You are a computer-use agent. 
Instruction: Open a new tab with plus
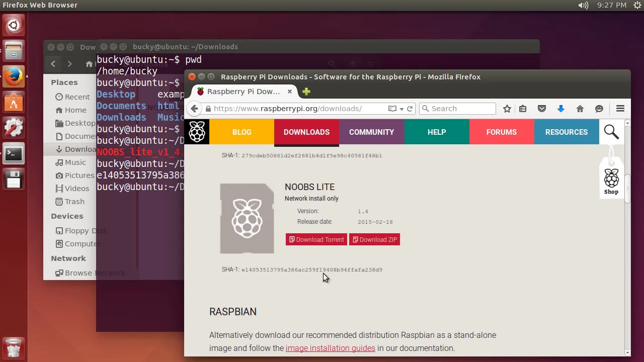coord(306,92)
